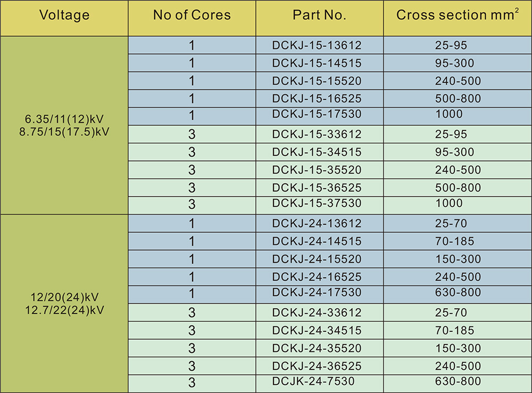Click cross section 70-185 for DCKJ-24-14515
The height and width of the screenshot is (393, 532).
point(454,241)
